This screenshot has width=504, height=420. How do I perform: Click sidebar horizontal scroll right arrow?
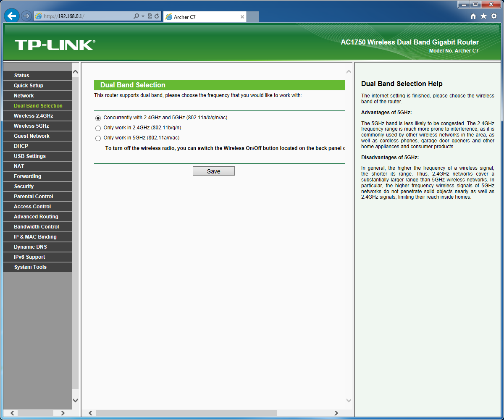click(63, 413)
